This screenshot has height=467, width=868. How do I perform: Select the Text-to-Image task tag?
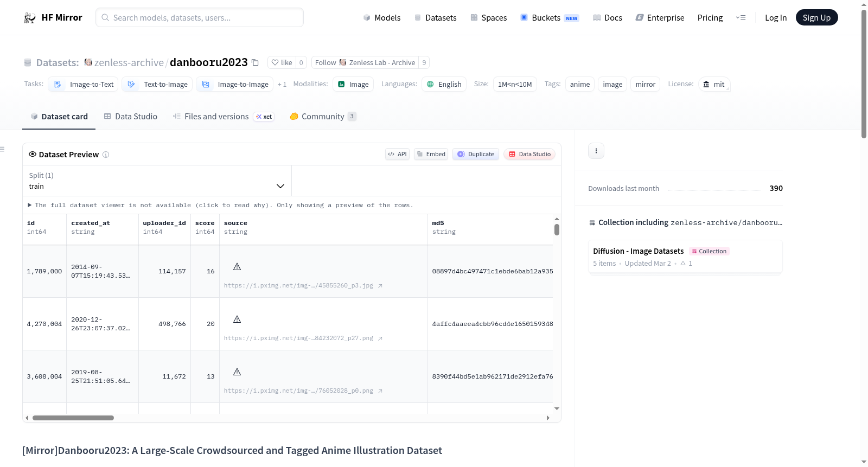tap(157, 84)
